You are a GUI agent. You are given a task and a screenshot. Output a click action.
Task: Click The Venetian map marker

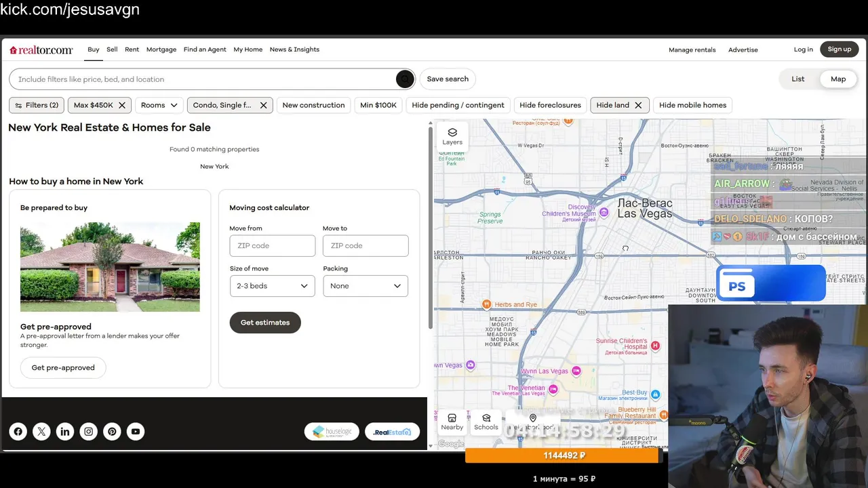click(x=553, y=390)
